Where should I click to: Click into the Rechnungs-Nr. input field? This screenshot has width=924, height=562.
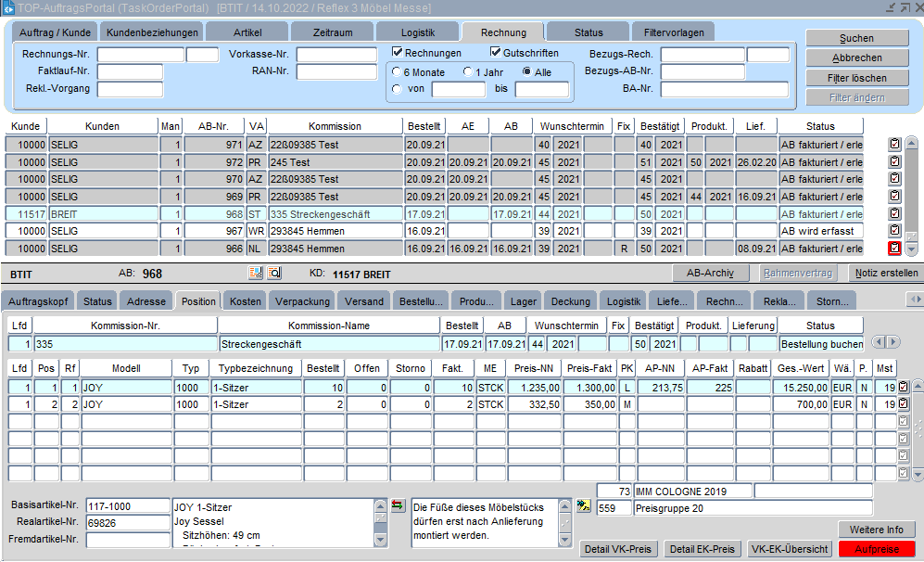[139, 55]
